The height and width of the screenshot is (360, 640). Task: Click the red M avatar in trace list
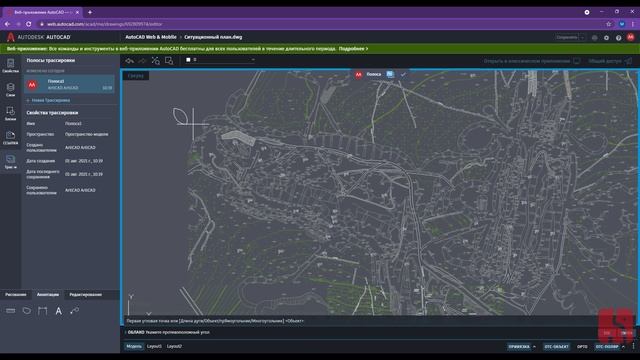[x=32, y=84]
